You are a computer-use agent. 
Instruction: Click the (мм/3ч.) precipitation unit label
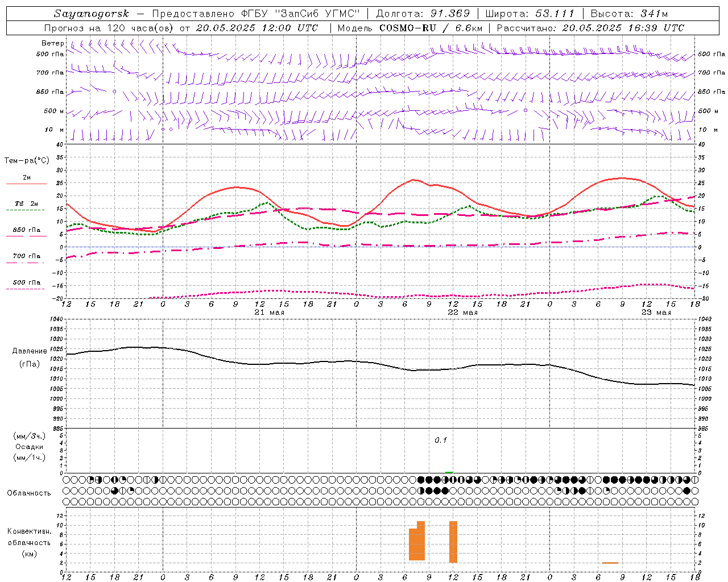coord(30,436)
